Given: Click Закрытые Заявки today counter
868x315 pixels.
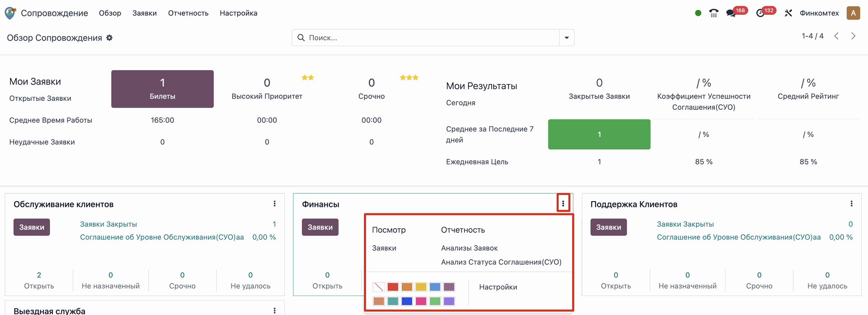Looking at the screenshot, I should tap(599, 89).
